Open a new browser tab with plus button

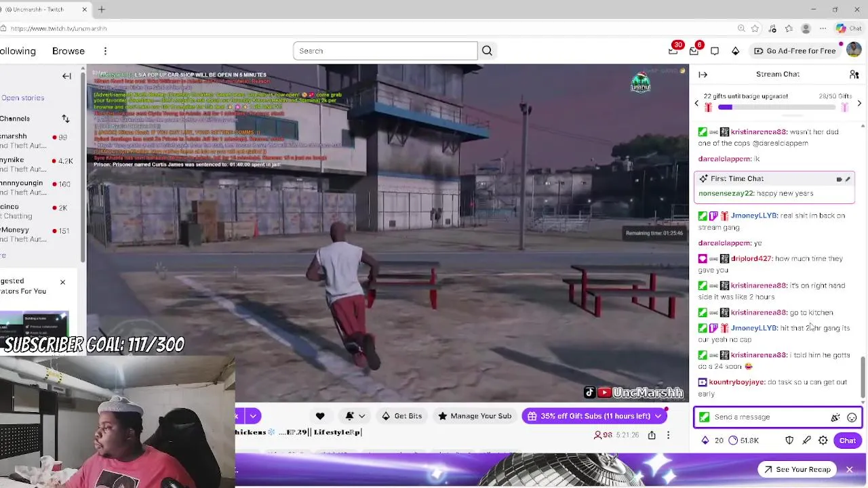pyautogui.click(x=102, y=9)
